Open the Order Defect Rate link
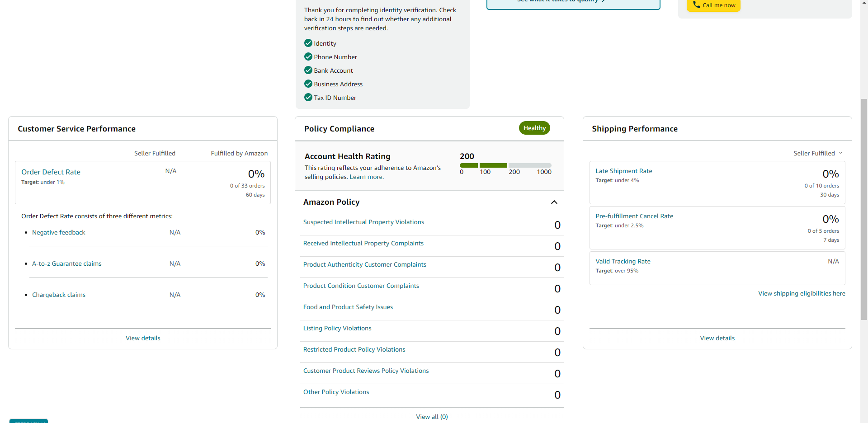This screenshot has width=868, height=423. pyautogui.click(x=51, y=172)
